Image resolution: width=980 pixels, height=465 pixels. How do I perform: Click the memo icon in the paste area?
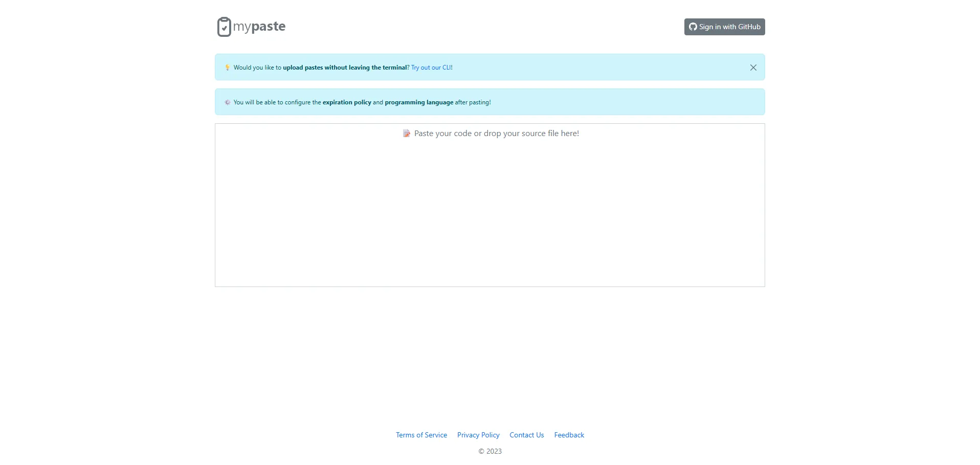click(407, 134)
